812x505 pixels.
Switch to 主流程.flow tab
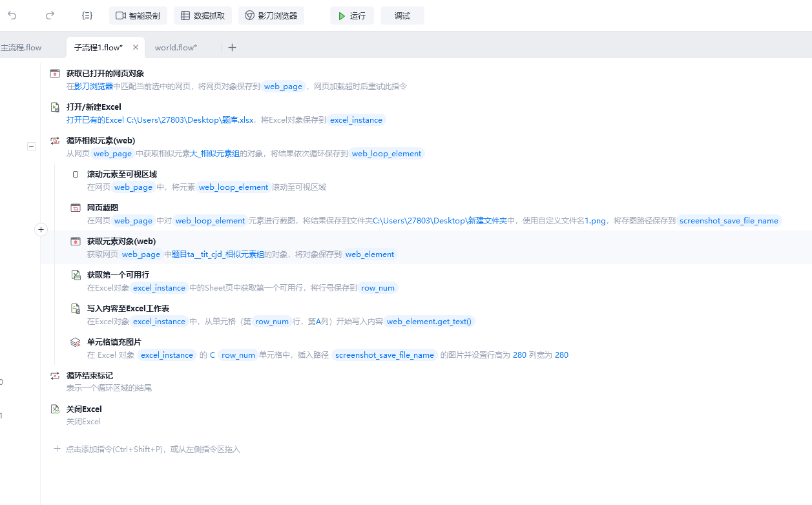click(x=21, y=47)
